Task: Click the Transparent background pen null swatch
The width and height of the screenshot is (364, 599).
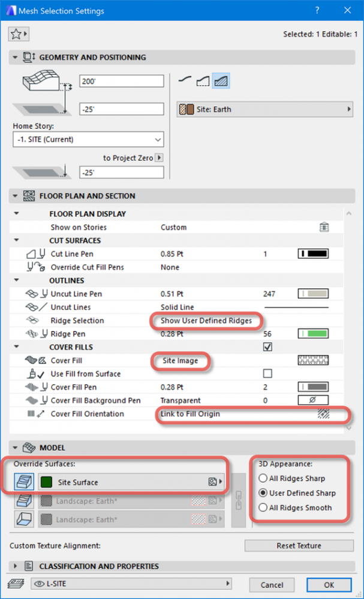Action: coord(313,400)
